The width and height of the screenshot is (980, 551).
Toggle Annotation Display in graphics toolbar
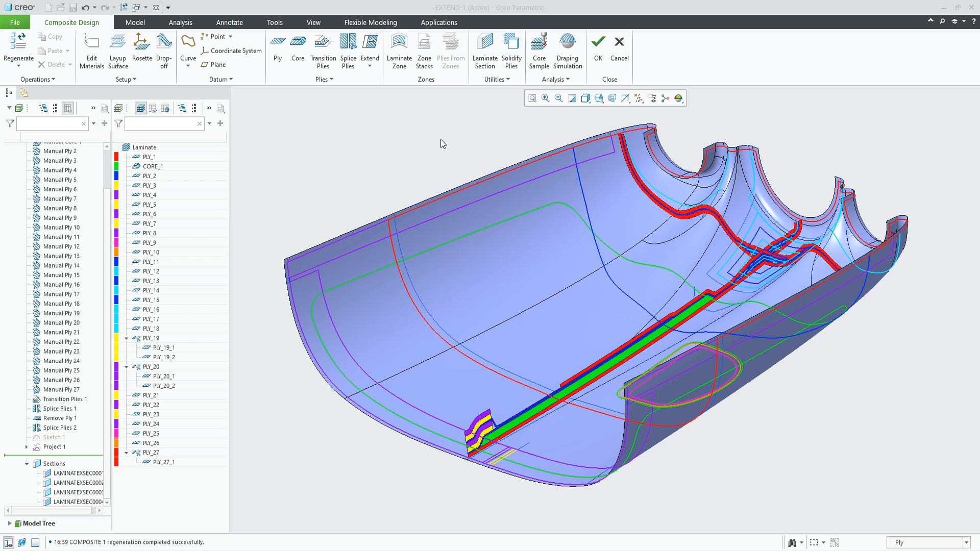[x=652, y=98]
